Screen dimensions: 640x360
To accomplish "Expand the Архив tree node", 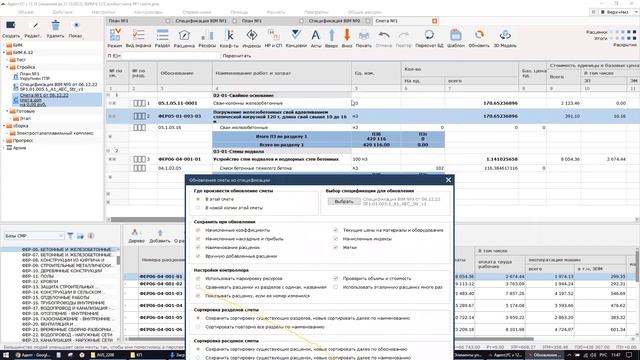I will click(x=4, y=148).
